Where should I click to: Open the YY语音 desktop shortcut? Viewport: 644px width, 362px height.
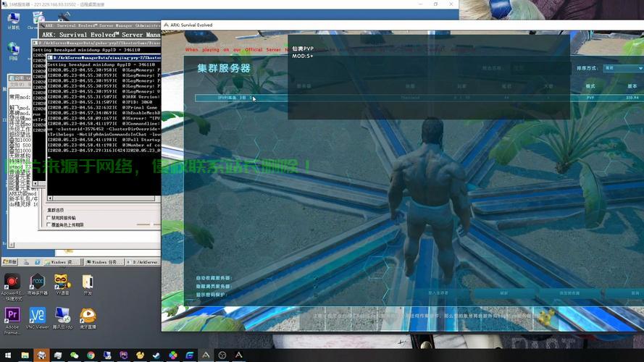tap(62, 285)
